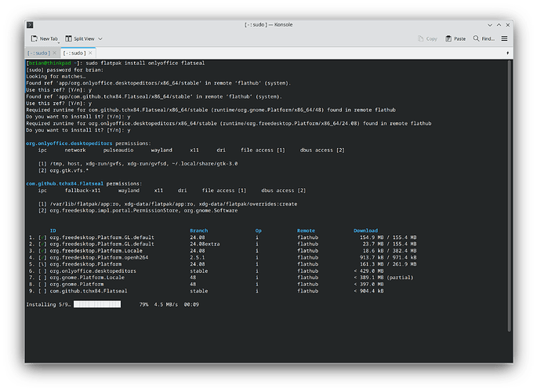Click the Konsole terminal icon in title bar
The height and width of the screenshot is (392, 537).
[30, 24]
